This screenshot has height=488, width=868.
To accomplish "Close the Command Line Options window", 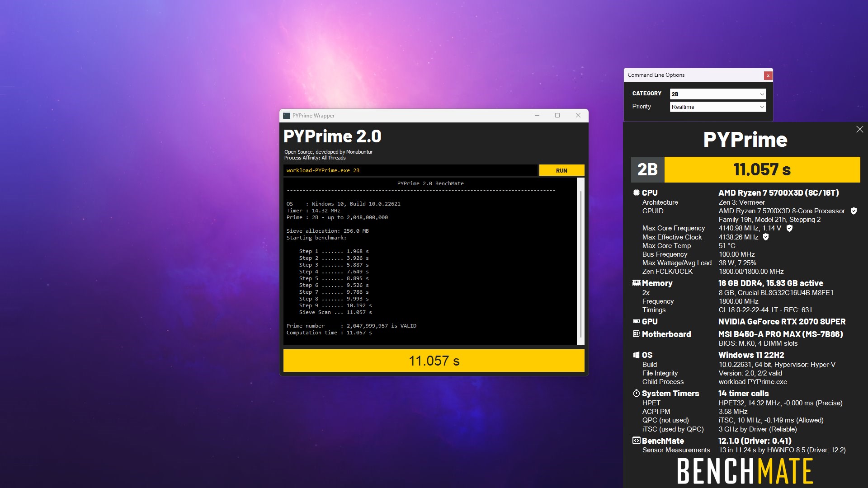I will tap(768, 75).
